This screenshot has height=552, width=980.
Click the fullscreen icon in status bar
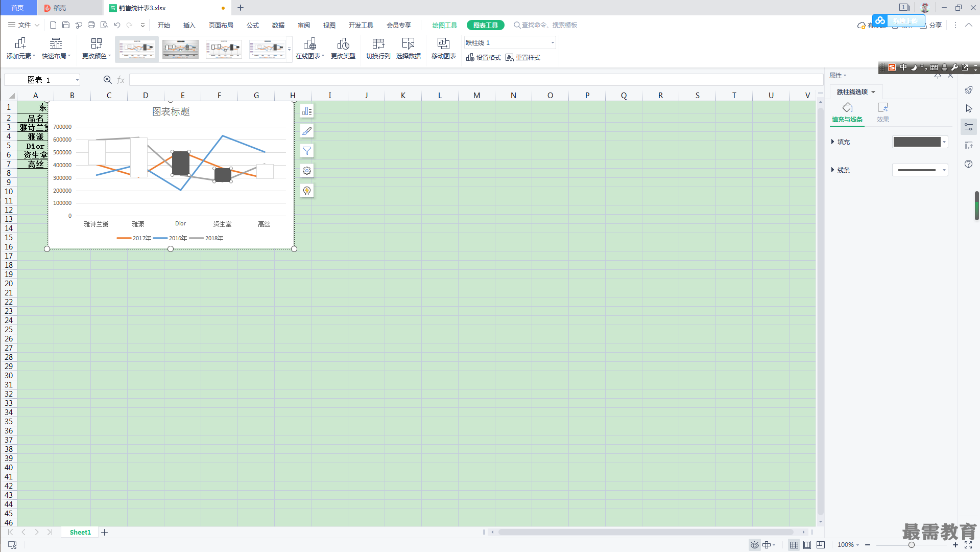point(968,545)
